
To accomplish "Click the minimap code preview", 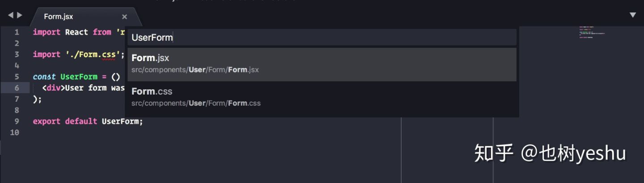I will (592, 33).
